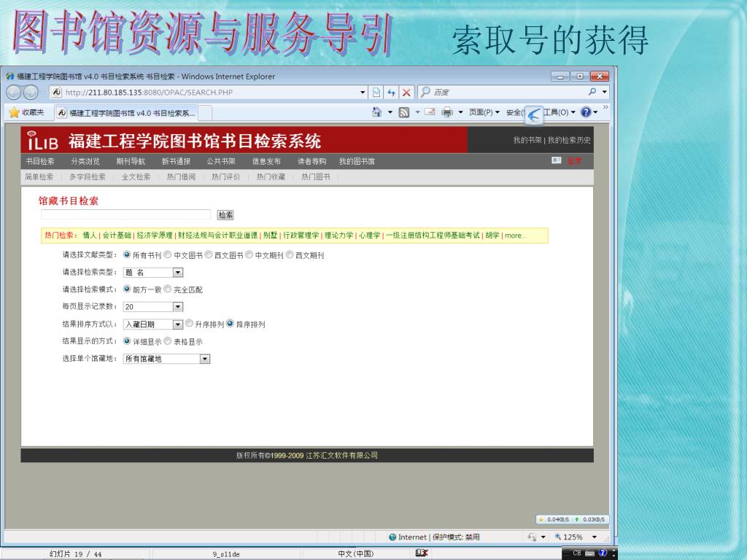Click the spell-check book icon in PowerPoint status bar
747x560 pixels.
click(x=422, y=553)
